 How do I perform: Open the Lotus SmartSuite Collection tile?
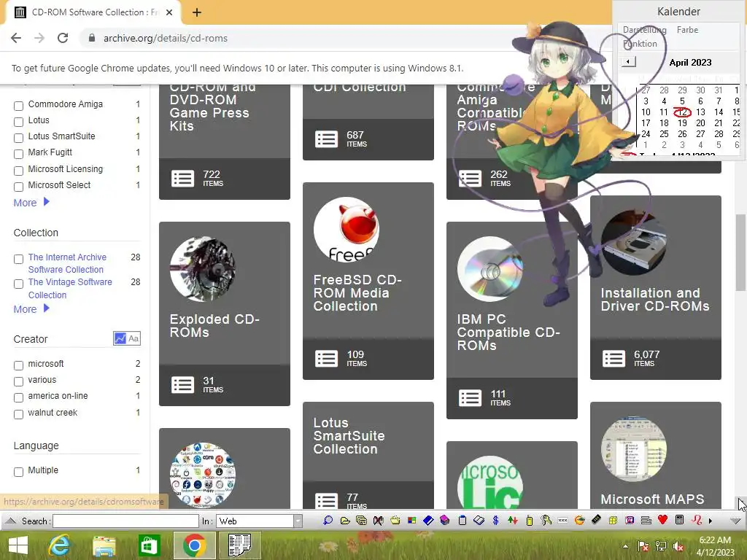368,455
